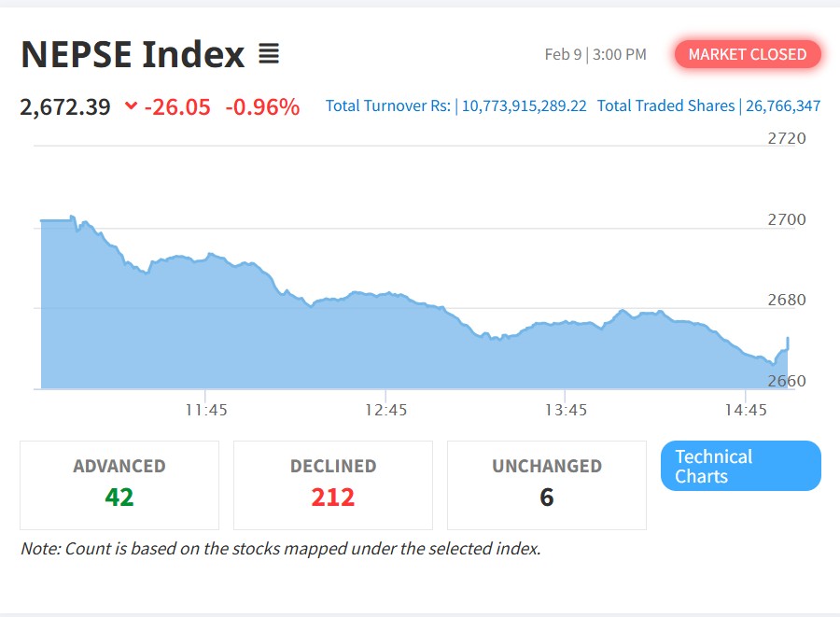Click the -26.05 point change value
The height and width of the screenshot is (617, 840).
pos(177,106)
